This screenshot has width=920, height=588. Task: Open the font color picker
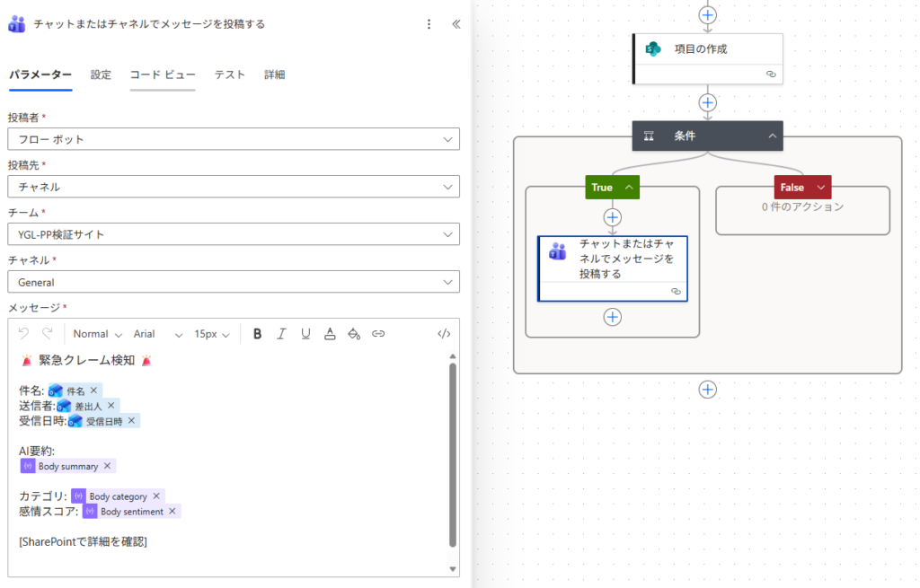pos(330,334)
